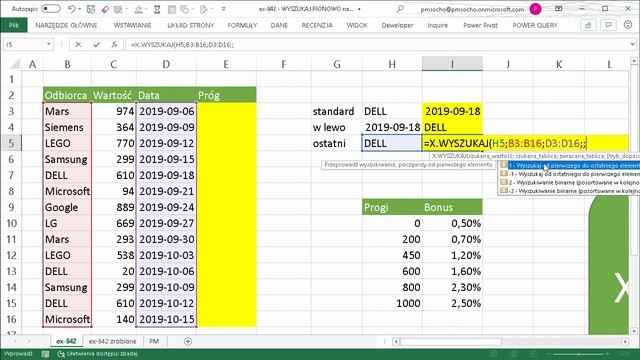Click the smiley feedback icon
The width and height of the screenshot is (640, 360).
click(628, 25)
